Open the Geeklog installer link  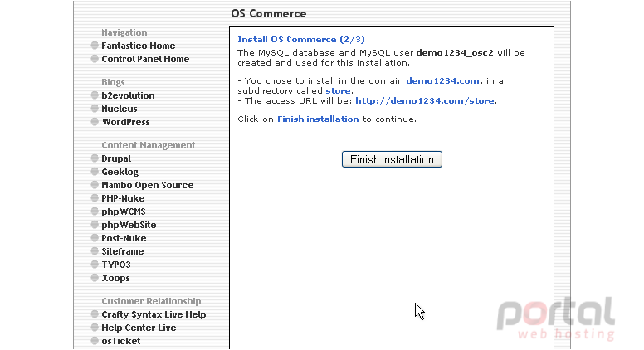[x=120, y=172]
